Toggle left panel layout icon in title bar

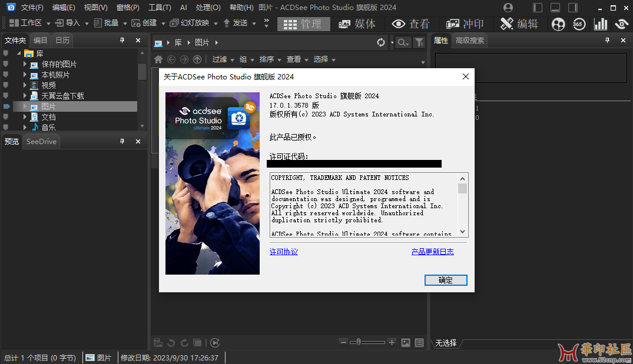click(538, 7)
